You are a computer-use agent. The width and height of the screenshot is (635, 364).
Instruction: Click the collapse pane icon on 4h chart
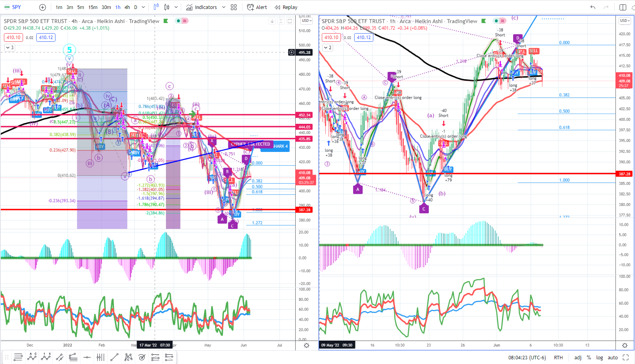tap(281, 21)
